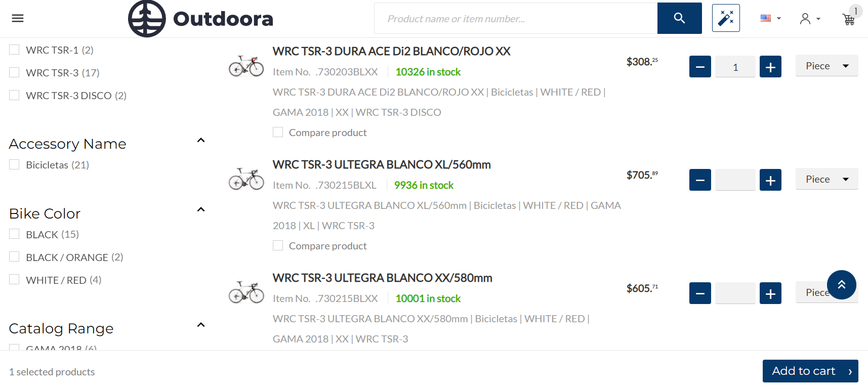Open the shopping cart icon
868x388 pixels.
click(x=849, y=19)
